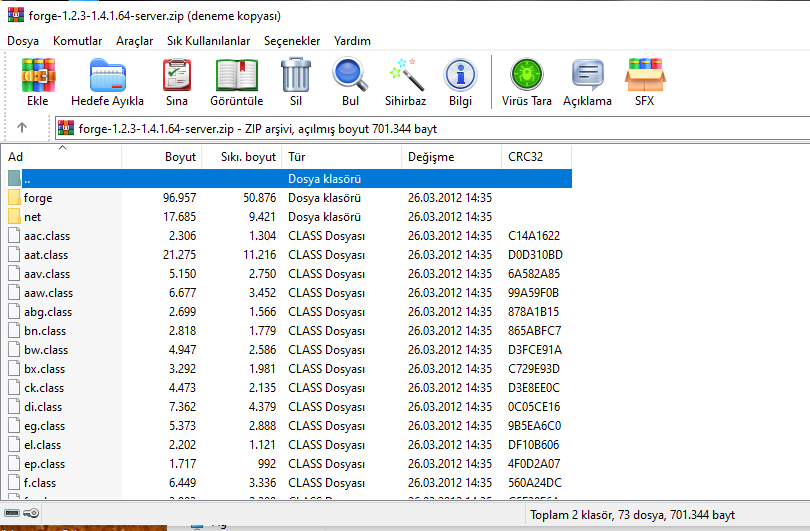The width and height of the screenshot is (810, 531).
Task: Select the forge folder name
Action: [38, 198]
